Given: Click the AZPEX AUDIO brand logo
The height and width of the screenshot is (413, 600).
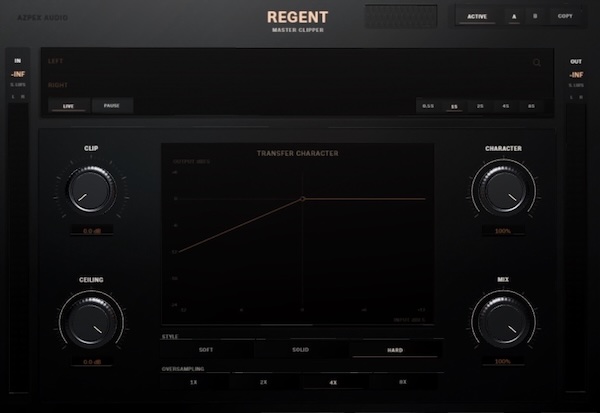Looking at the screenshot, I should pos(42,18).
